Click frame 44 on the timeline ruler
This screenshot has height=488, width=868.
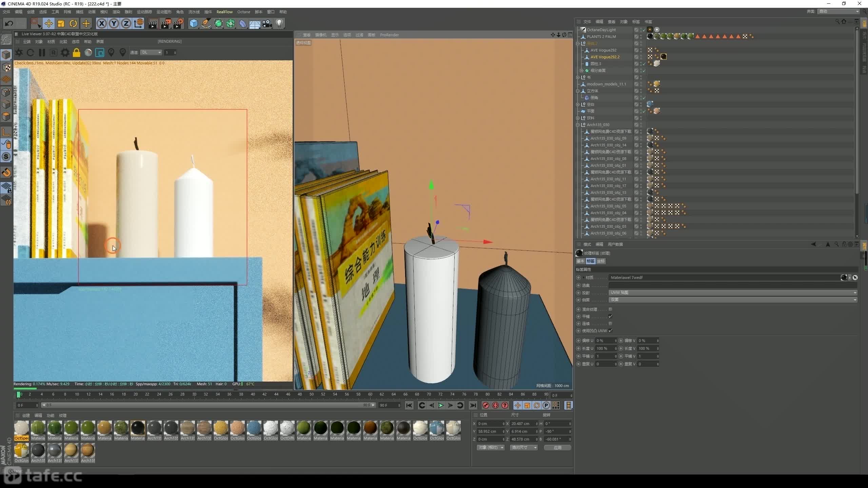[276, 394]
